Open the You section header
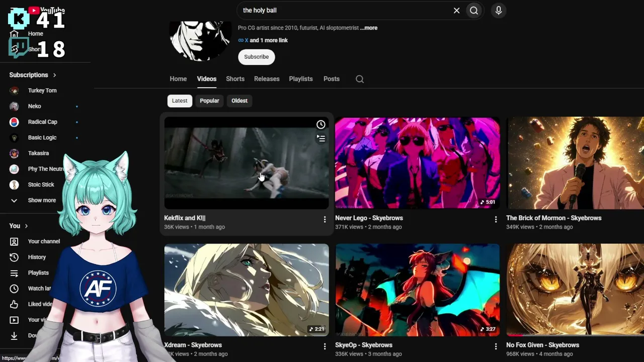644x362 pixels. 19,226
